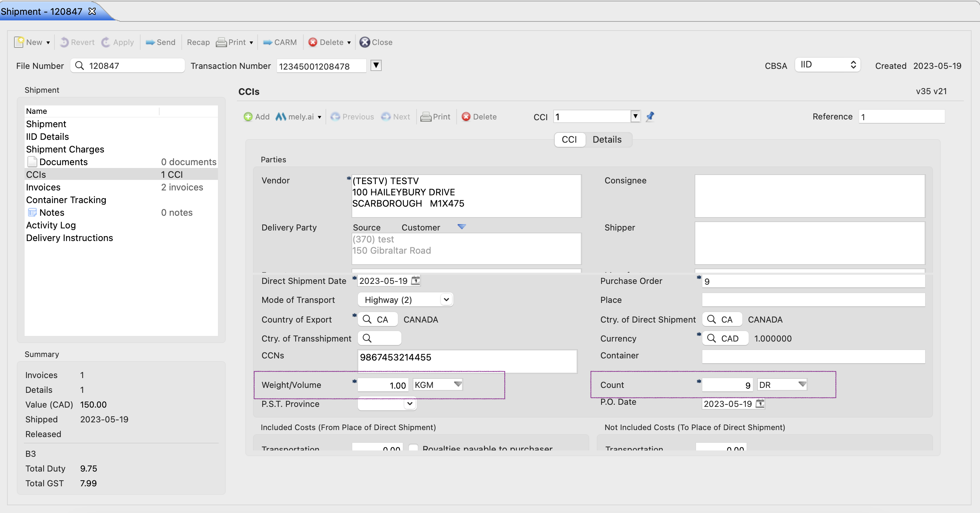This screenshot has height=513, width=980.
Task: Open the CBSA IID dropdown
Action: 827,65
